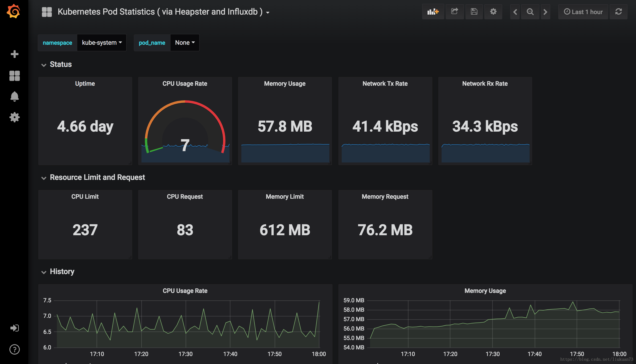Click the History CPU Usage Rate graph title
The width and height of the screenshot is (636, 364).
coord(185,291)
